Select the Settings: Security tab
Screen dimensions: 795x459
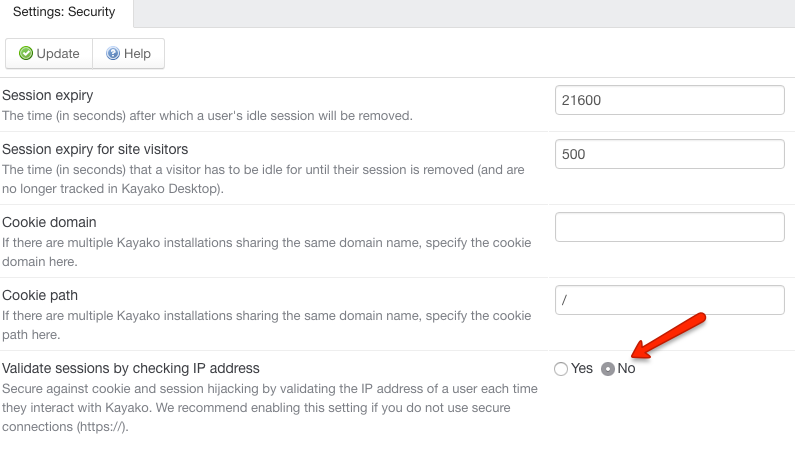click(64, 12)
